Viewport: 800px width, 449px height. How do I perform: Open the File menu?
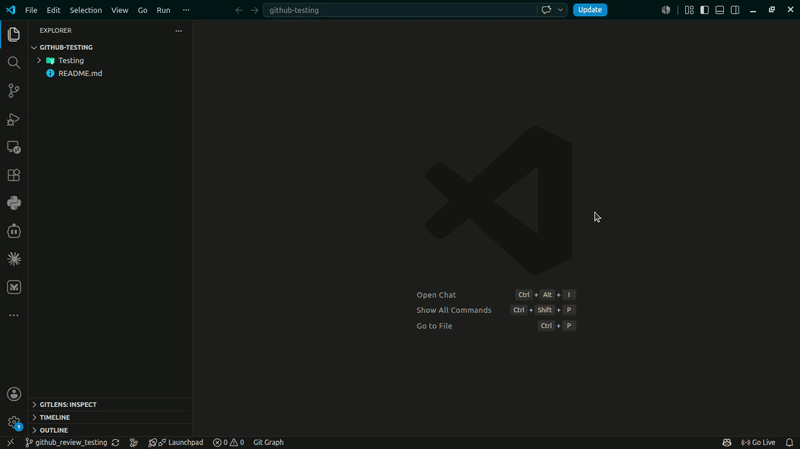[x=31, y=10]
